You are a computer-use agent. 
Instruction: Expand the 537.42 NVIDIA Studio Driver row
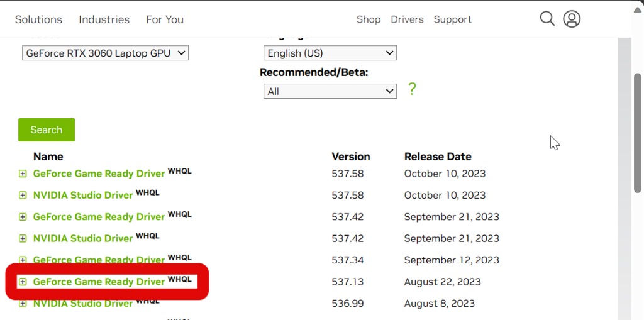(23, 239)
